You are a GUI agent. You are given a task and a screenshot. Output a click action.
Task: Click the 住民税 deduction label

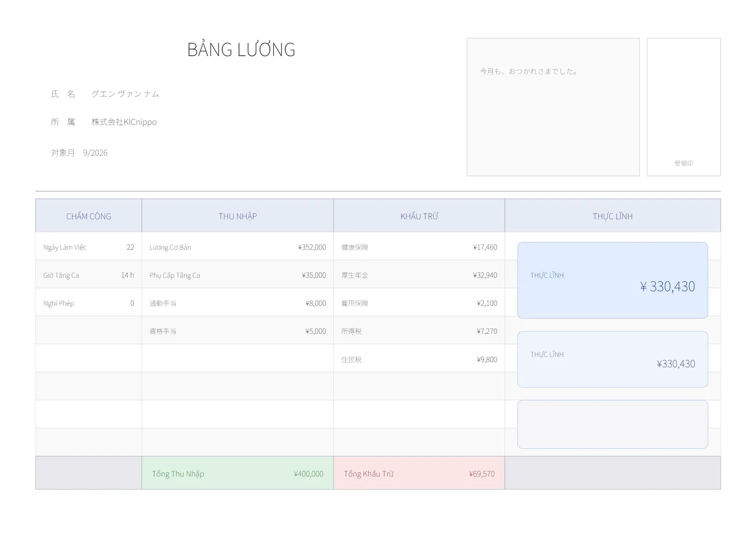coord(352,360)
